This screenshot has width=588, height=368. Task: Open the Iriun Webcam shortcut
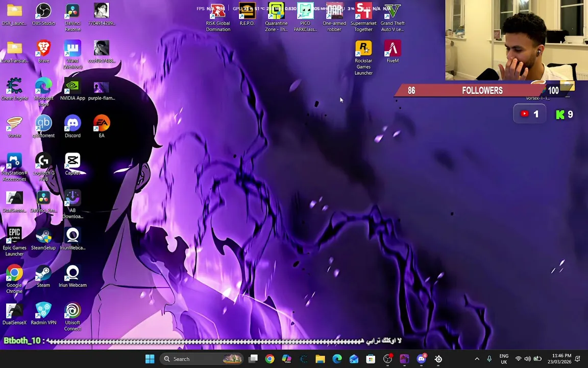coord(73,277)
